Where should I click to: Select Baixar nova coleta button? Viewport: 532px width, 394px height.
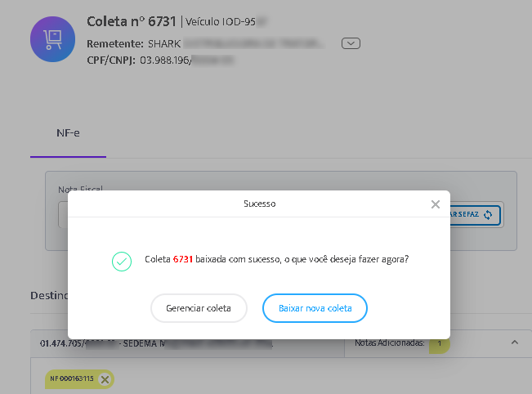pyautogui.click(x=315, y=308)
